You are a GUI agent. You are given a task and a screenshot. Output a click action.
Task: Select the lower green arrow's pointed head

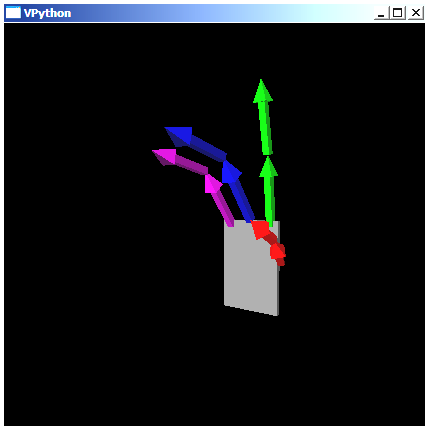point(268,167)
